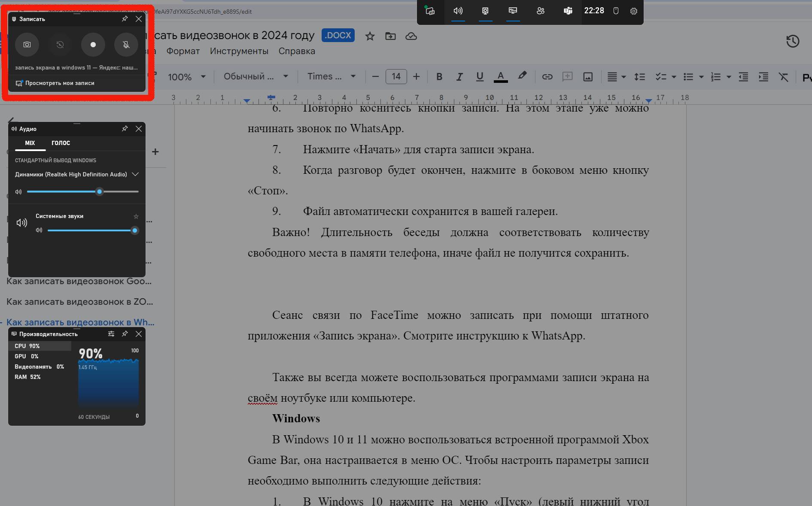Switch to the ГОЛОС tab
This screenshot has width=812, height=506.
61,143
